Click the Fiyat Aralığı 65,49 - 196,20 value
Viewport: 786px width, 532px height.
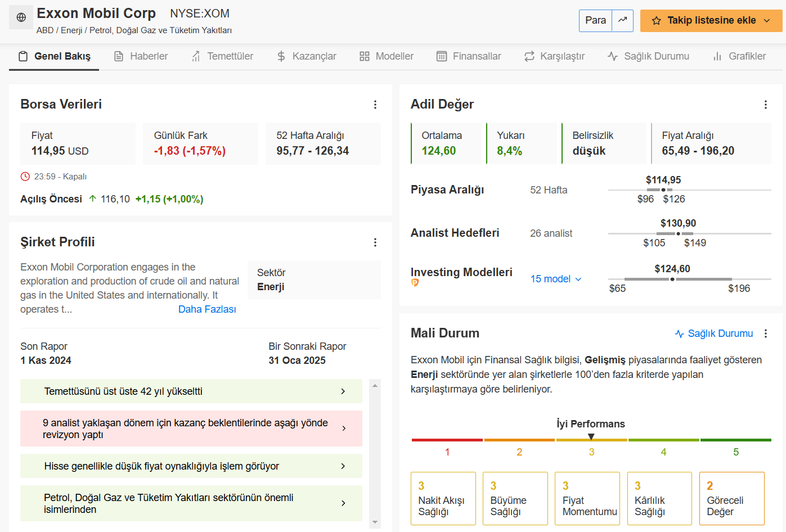point(698,151)
